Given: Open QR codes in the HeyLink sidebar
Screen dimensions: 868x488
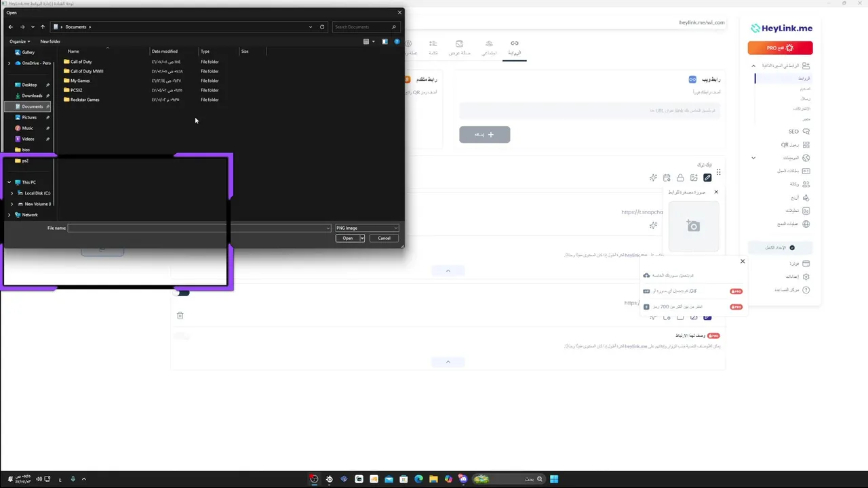Looking at the screenshot, I should [795, 145].
